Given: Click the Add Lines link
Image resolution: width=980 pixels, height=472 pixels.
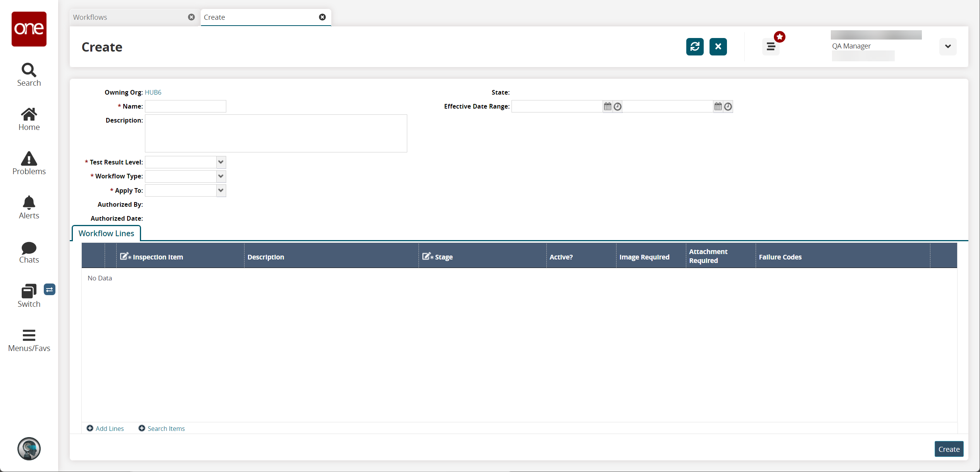Looking at the screenshot, I should click(110, 429).
